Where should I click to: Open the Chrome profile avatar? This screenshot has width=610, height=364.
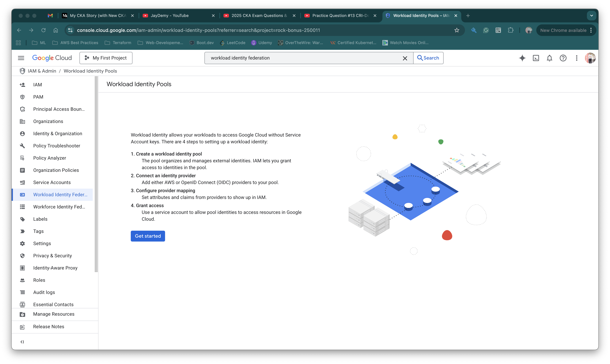tap(529, 30)
